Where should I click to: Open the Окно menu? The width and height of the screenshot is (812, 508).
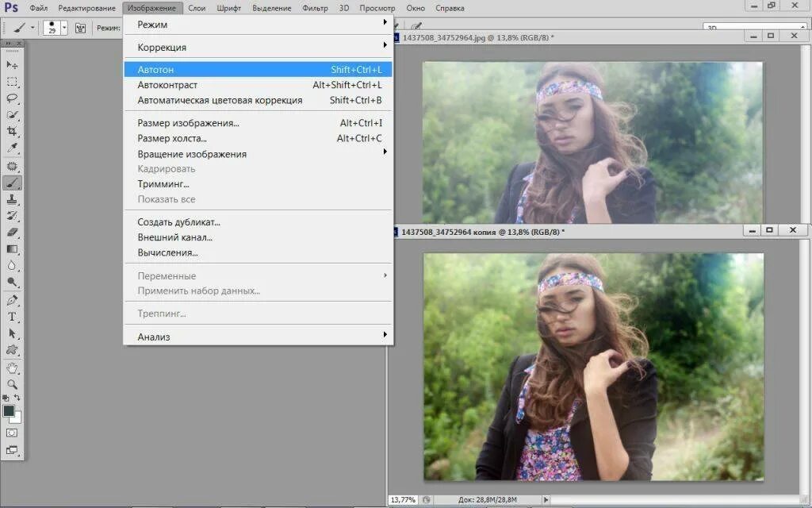(416, 8)
